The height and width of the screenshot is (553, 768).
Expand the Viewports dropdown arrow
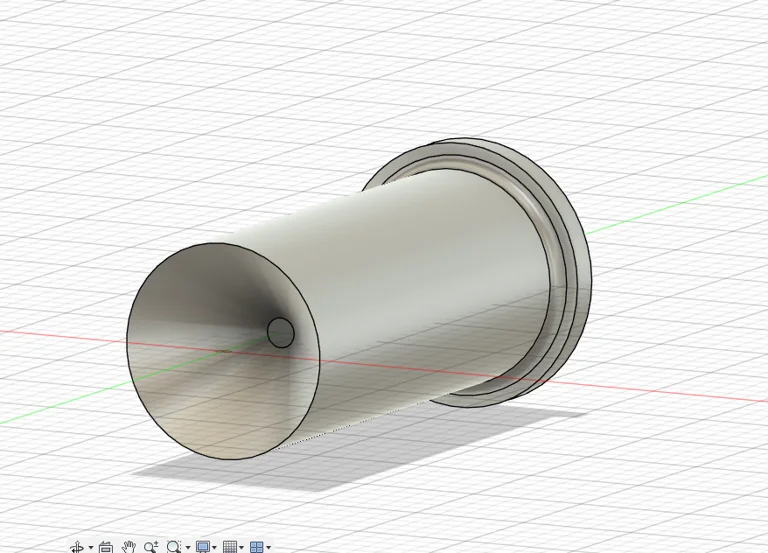coord(268,548)
